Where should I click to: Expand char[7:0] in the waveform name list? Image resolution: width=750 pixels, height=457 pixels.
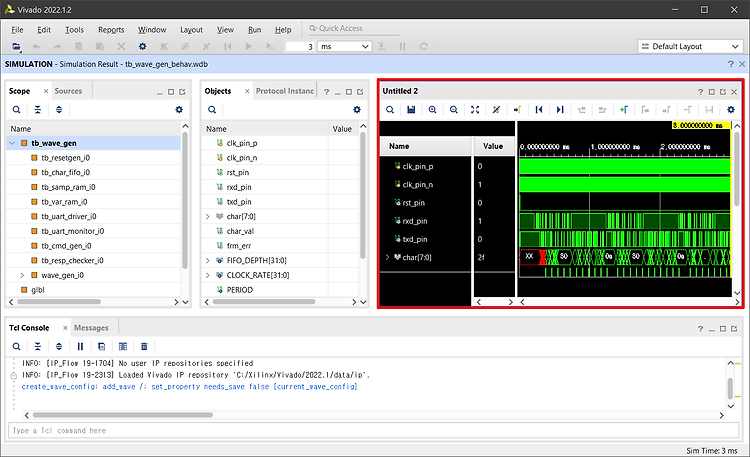pyautogui.click(x=387, y=257)
